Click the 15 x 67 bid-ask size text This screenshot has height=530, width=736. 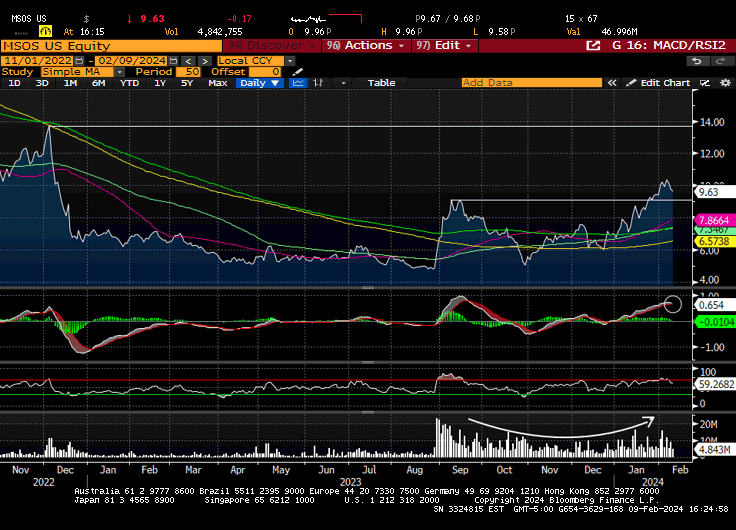581,19
